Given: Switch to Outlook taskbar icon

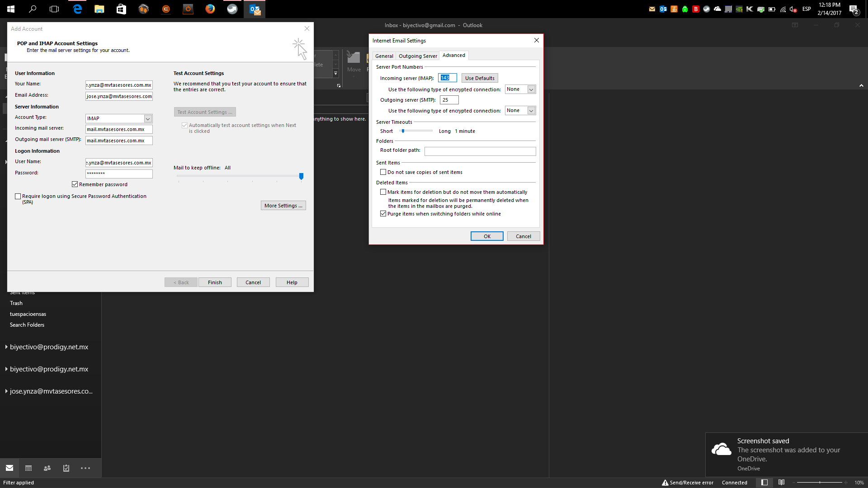Looking at the screenshot, I should click(255, 9).
